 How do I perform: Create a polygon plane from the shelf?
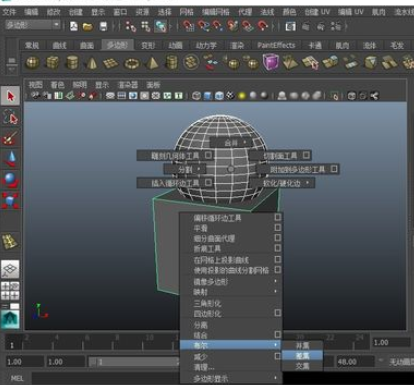(x=111, y=63)
